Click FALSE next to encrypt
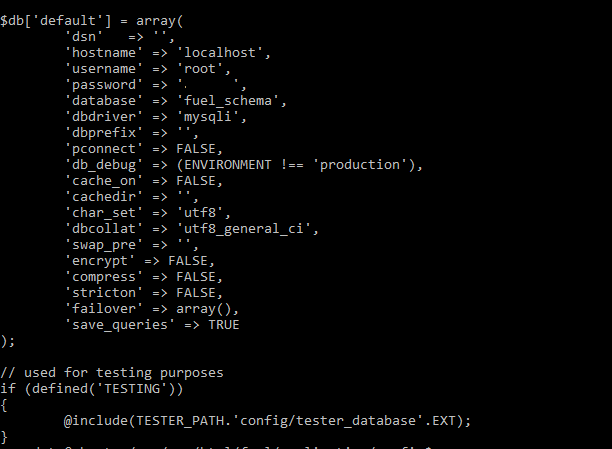612x449 pixels. pyautogui.click(x=188, y=261)
